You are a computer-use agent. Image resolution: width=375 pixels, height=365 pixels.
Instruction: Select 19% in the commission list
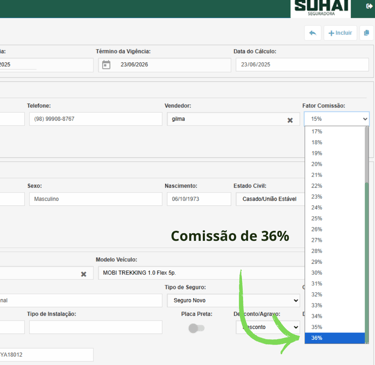click(335, 153)
